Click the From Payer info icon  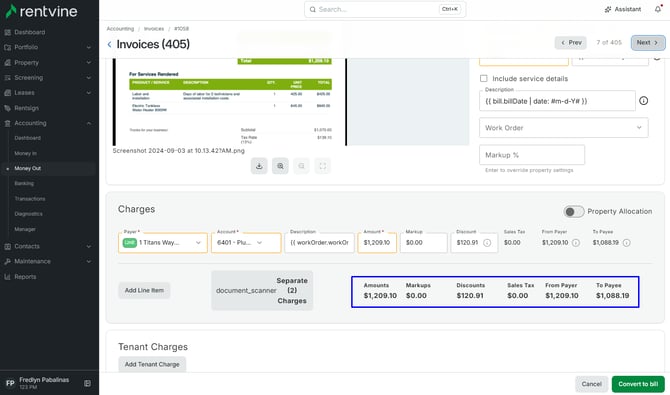[576, 243]
